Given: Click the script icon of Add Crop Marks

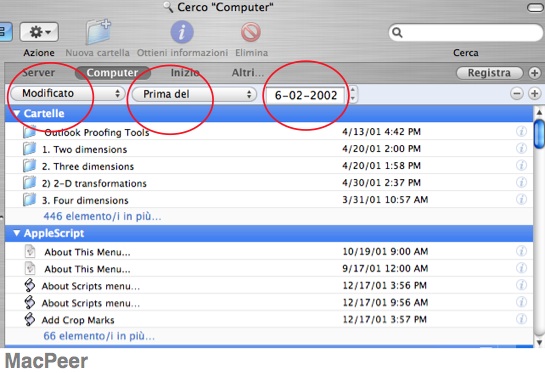Looking at the screenshot, I should tap(30, 319).
